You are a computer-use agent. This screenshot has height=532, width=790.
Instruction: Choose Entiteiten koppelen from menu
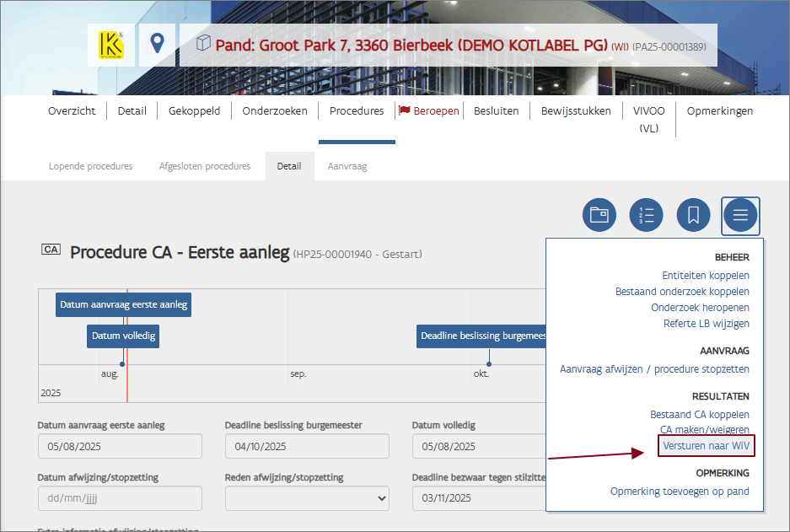click(705, 276)
